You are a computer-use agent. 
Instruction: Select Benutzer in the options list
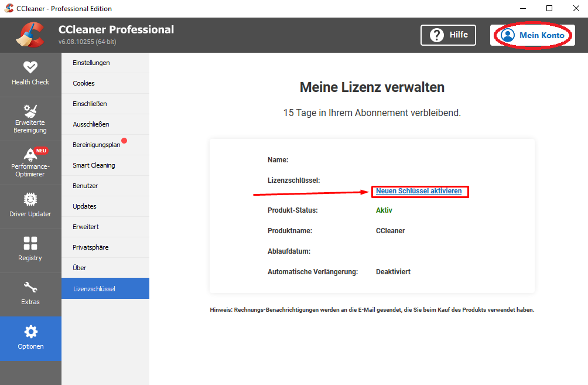(x=105, y=186)
